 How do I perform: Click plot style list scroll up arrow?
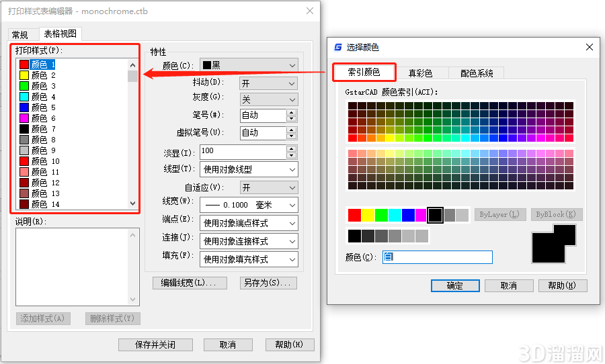click(132, 65)
